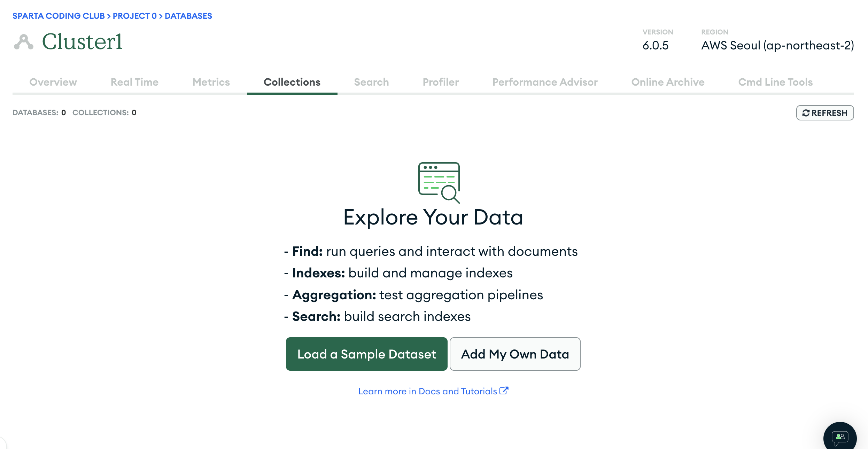The height and width of the screenshot is (449, 868).
Task: Click the Cluster1 title heading
Action: (82, 42)
